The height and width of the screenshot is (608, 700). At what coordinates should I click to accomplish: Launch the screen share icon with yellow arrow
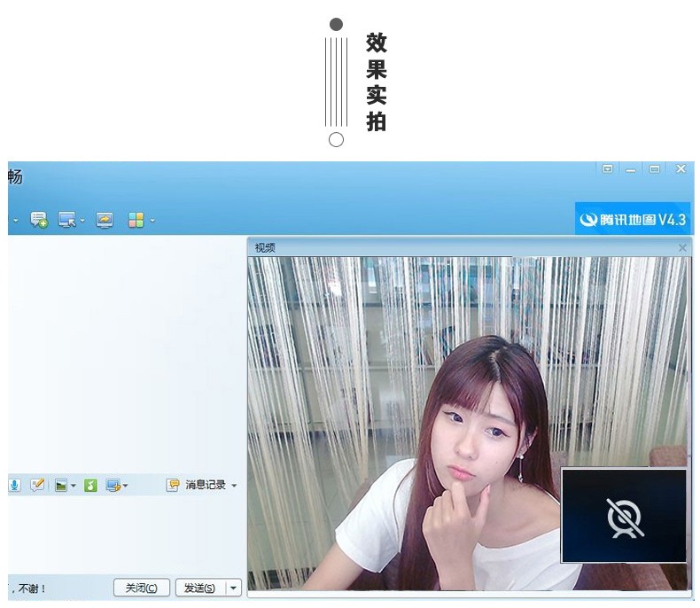point(105,220)
